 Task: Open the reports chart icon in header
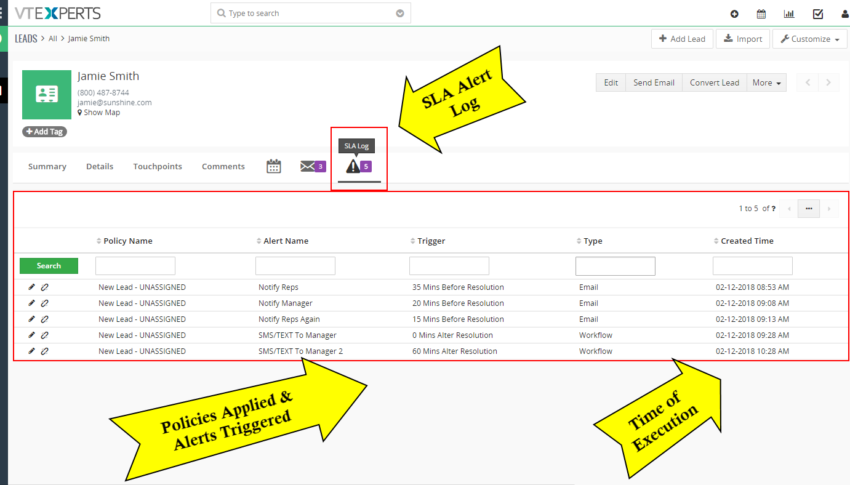[789, 14]
